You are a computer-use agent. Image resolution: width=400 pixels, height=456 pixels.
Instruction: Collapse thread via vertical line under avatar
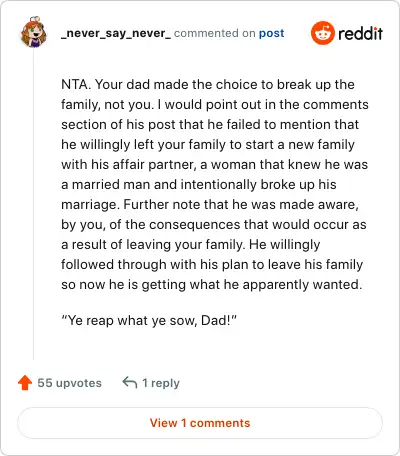[x=33, y=204]
